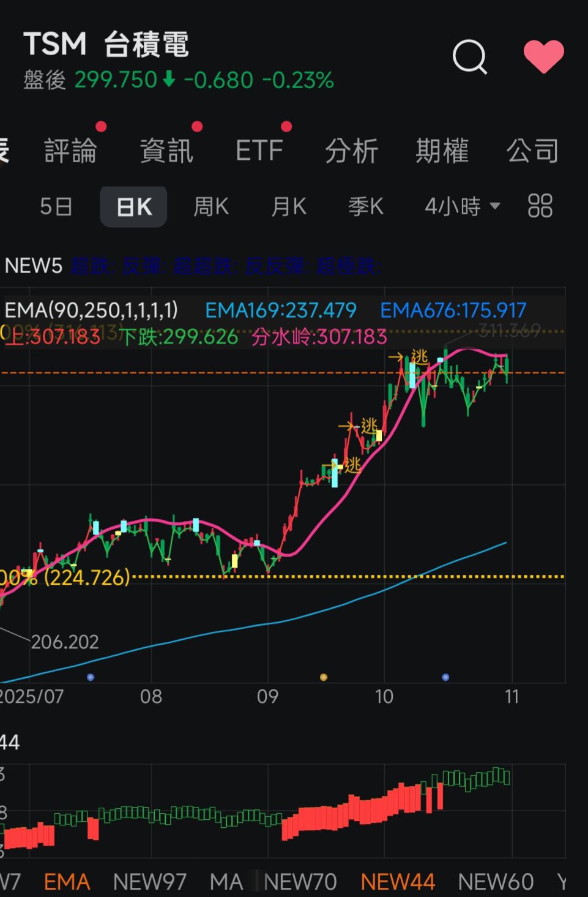Screen dimensions: 588x897
Task: Switch to 月K monthly chart
Action: coord(289,206)
